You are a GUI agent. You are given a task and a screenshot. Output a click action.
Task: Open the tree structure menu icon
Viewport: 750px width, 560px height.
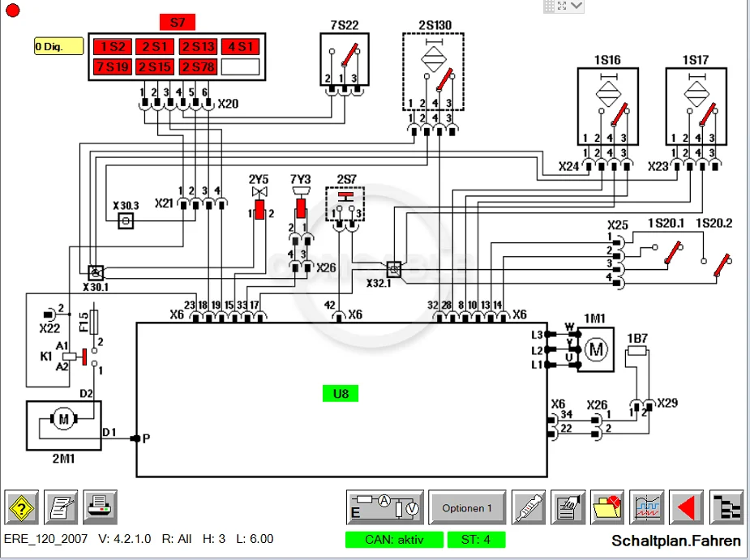point(726,508)
